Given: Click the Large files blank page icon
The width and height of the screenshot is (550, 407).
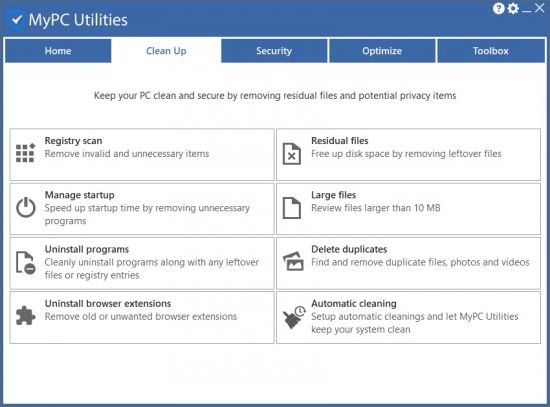Looking at the screenshot, I should [x=292, y=208].
